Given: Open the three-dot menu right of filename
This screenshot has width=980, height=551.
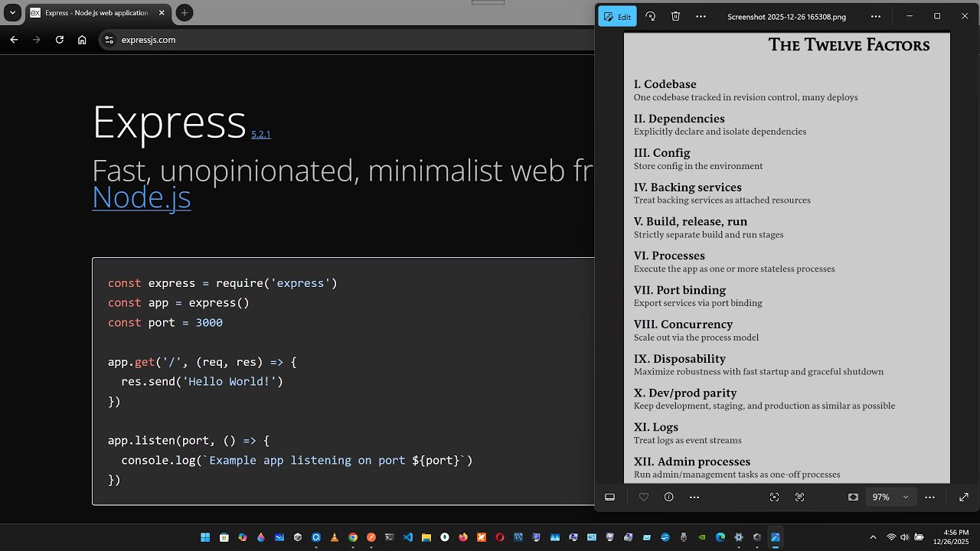Looking at the screenshot, I should point(876,16).
